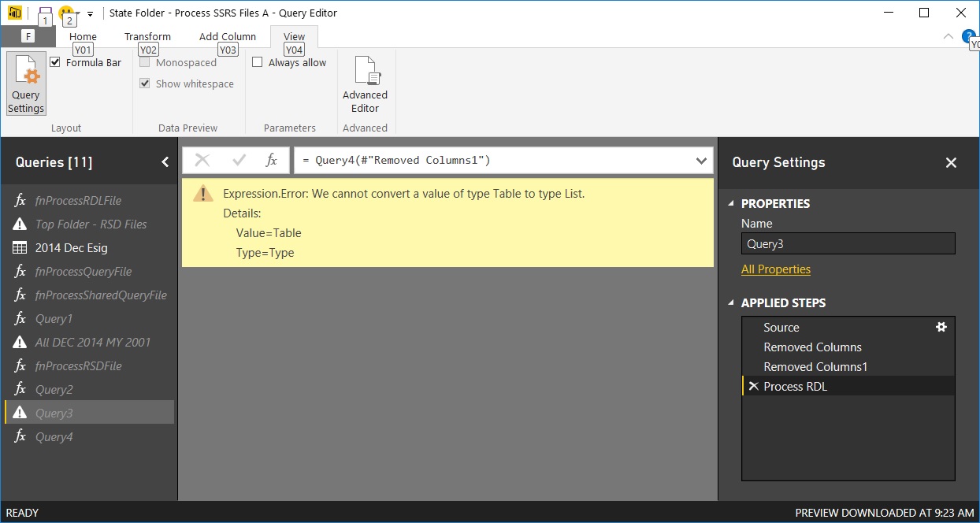
Task: Click the warning icon in error message
Action: [203, 193]
